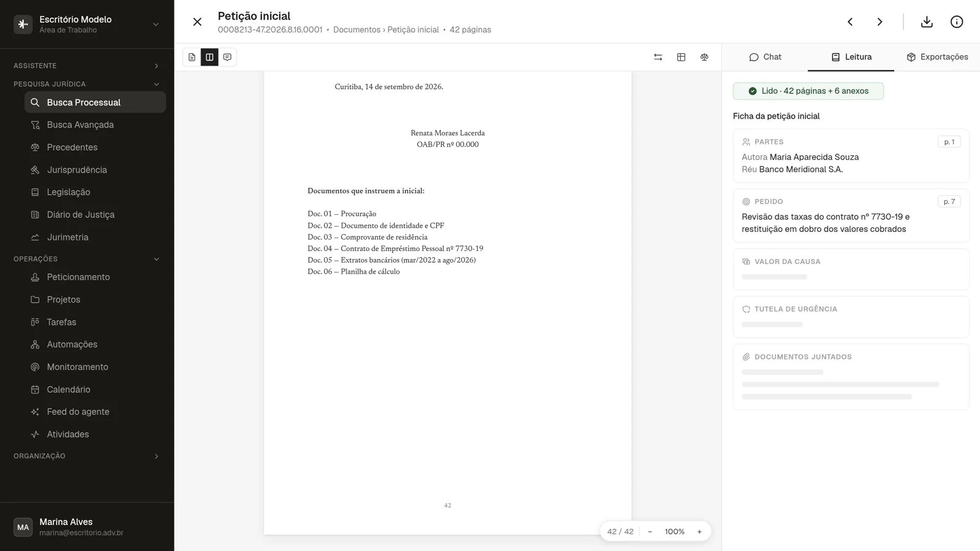Download the petition document

(x=927, y=22)
